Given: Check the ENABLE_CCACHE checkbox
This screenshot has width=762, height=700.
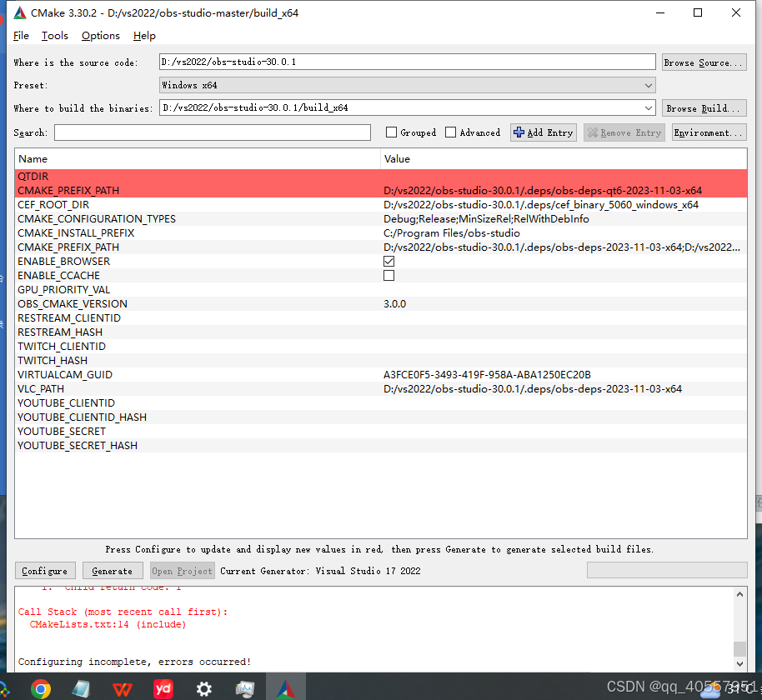Looking at the screenshot, I should (389, 276).
